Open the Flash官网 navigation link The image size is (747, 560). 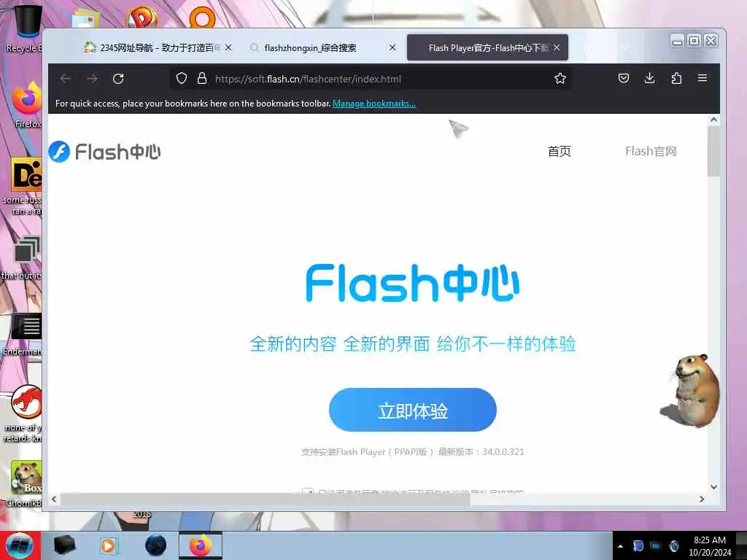tap(651, 152)
